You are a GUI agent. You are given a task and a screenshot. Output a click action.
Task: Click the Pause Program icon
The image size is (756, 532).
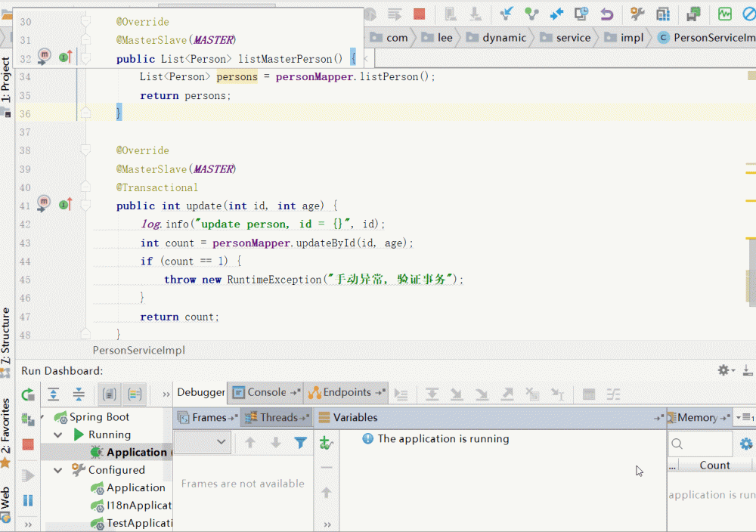tap(28, 500)
